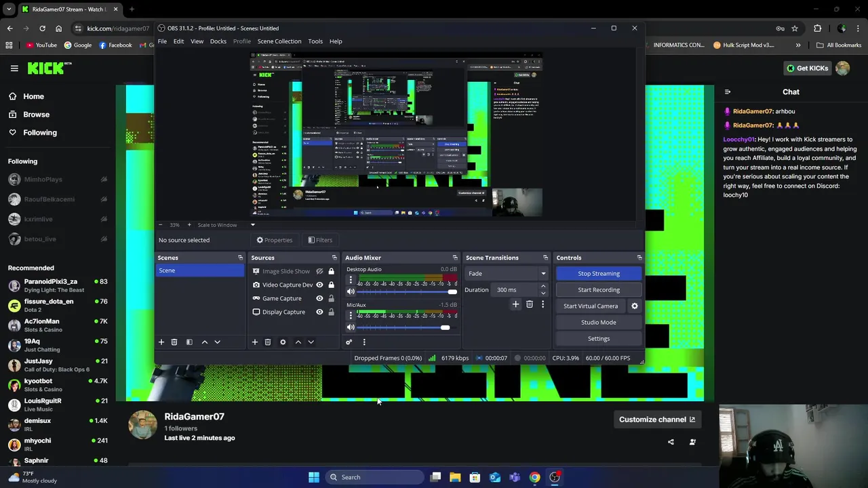Click the transition Duration 300 ms field
Screen dimensions: 868x488
coord(515,290)
